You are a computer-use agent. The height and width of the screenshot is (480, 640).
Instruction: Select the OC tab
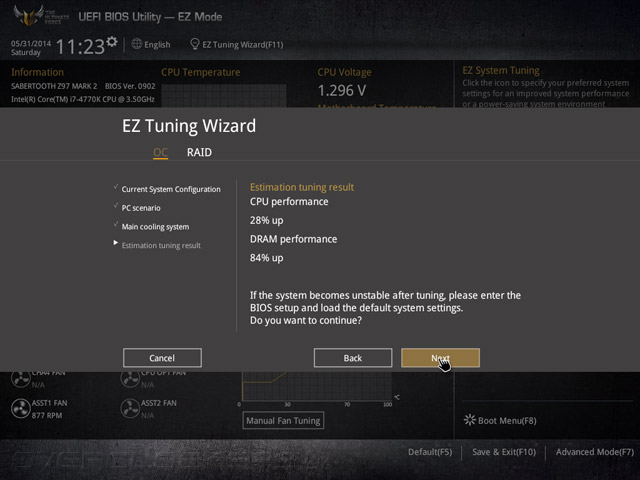(x=160, y=152)
